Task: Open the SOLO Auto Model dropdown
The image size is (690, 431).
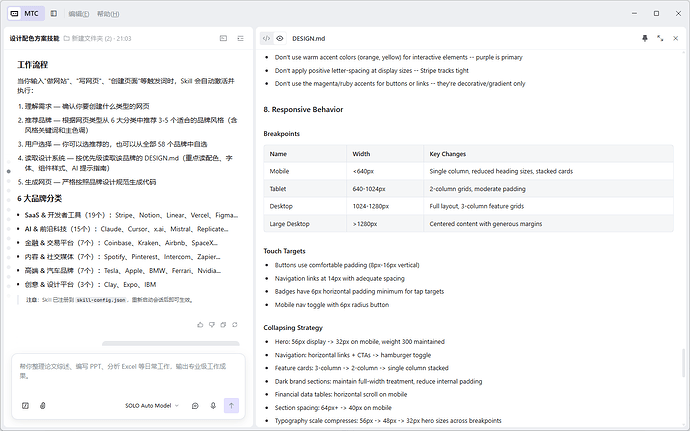Action: [x=152, y=405]
